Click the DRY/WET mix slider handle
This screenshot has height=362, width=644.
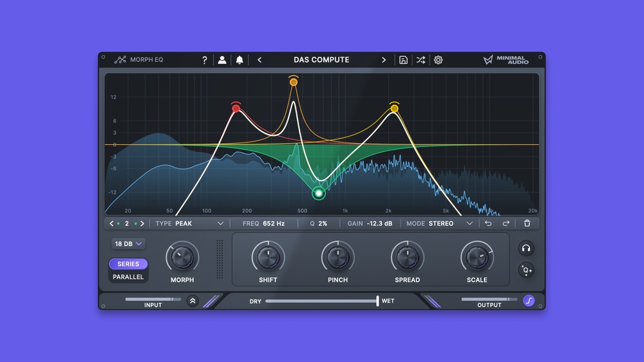[377, 301]
